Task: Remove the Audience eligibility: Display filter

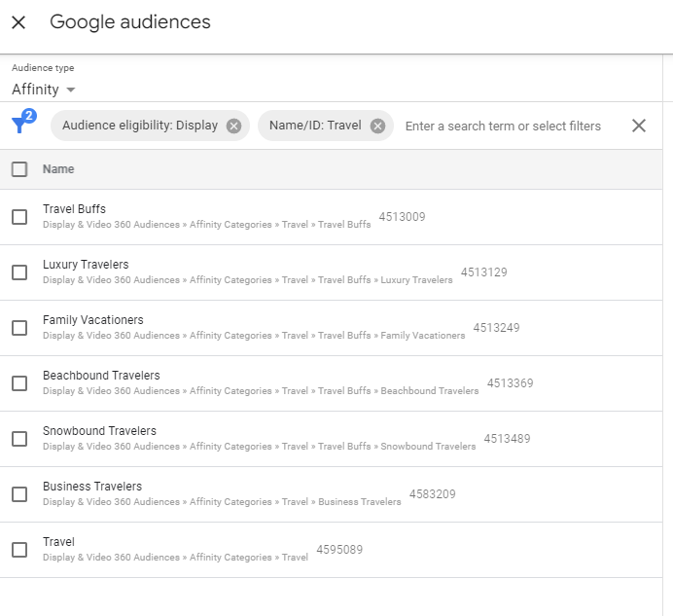Action: tap(234, 126)
